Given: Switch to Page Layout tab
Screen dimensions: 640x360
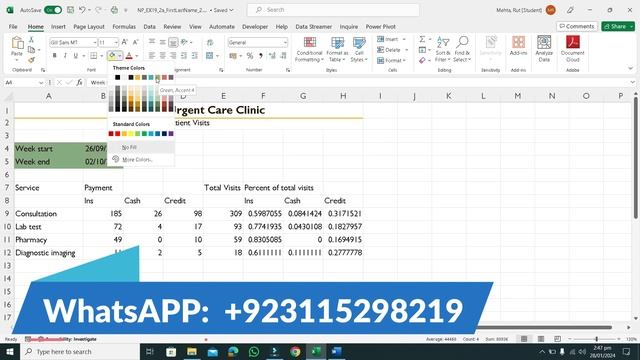Looking at the screenshot, I should click(89, 27).
